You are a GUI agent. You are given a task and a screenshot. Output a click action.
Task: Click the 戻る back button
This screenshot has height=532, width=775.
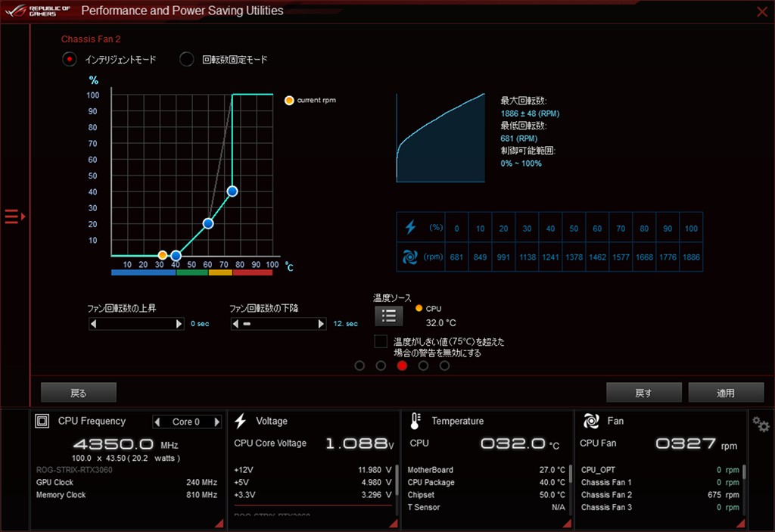click(79, 393)
